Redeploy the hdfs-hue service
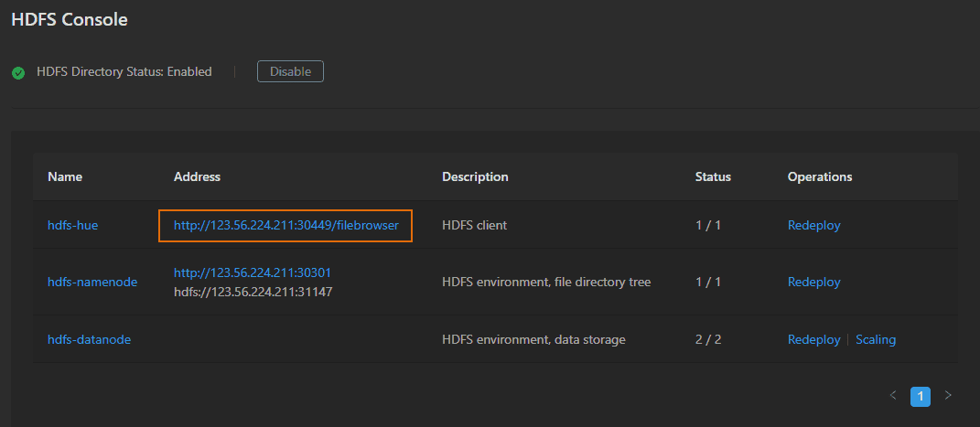This screenshot has height=427, width=980. pyautogui.click(x=813, y=225)
